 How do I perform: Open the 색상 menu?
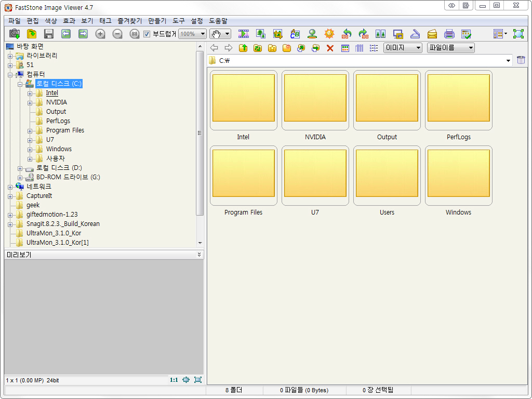pyautogui.click(x=51, y=21)
